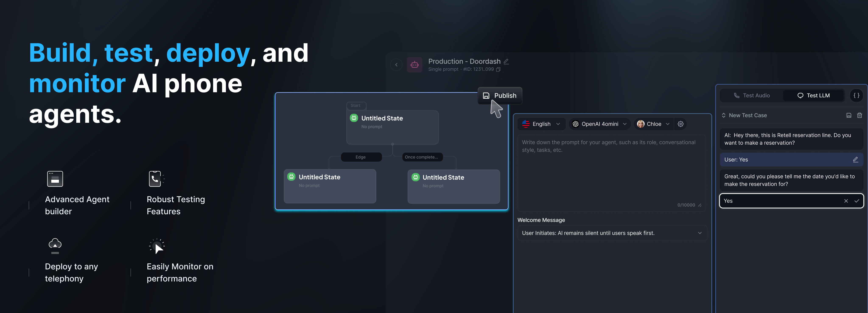
Task: Click the Robust Testing Features phone icon
Action: pos(156,179)
